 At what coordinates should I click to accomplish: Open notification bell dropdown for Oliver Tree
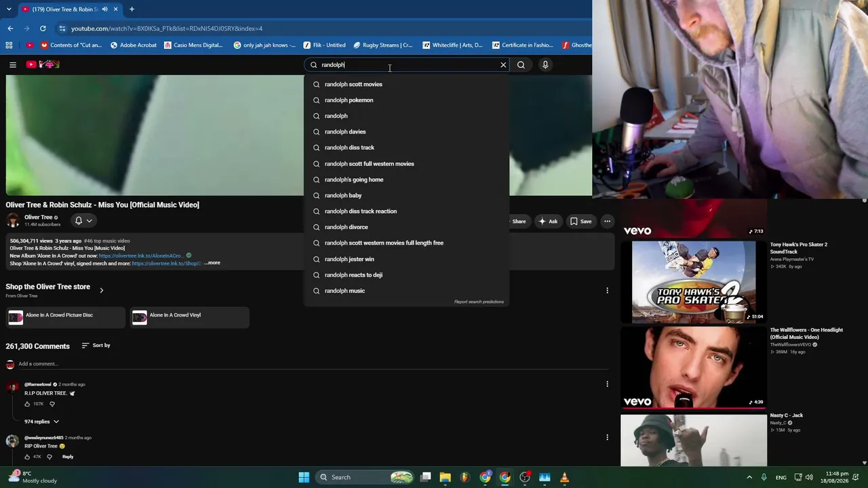pos(83,220)
